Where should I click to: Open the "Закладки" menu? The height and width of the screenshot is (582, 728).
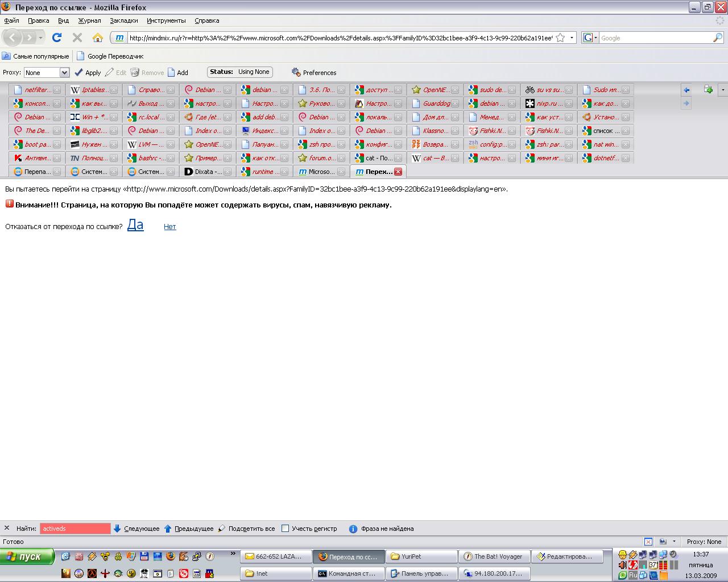pos(123,20)
